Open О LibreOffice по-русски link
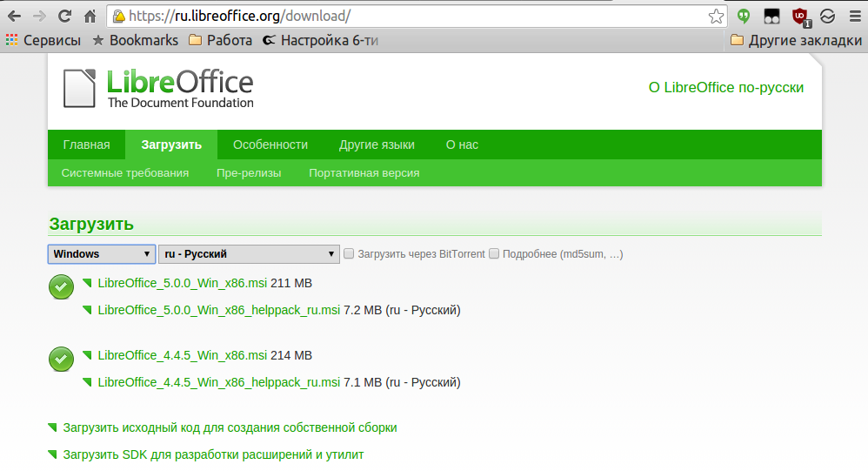The image size is (868, 471). pos(725,88)
